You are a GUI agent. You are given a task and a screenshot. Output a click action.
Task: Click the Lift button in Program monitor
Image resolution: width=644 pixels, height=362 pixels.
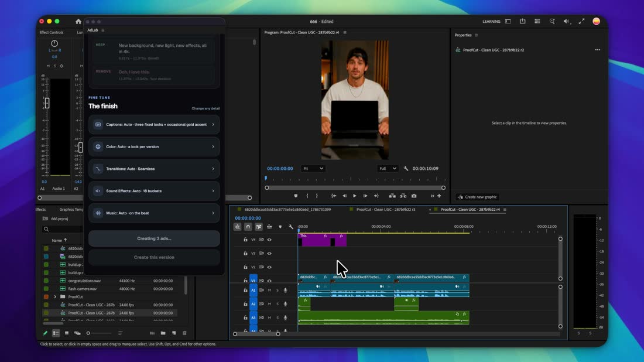click(392, 196)
